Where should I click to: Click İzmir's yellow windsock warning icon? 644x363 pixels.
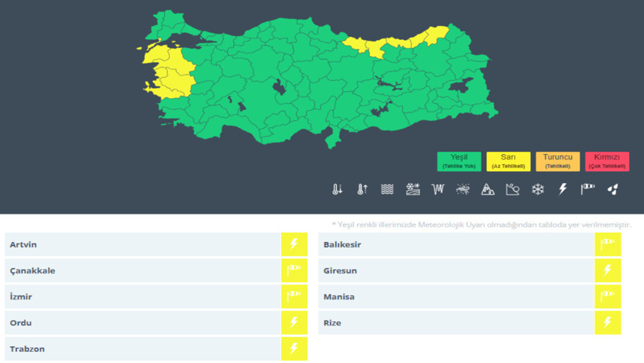tap(294, 296)
